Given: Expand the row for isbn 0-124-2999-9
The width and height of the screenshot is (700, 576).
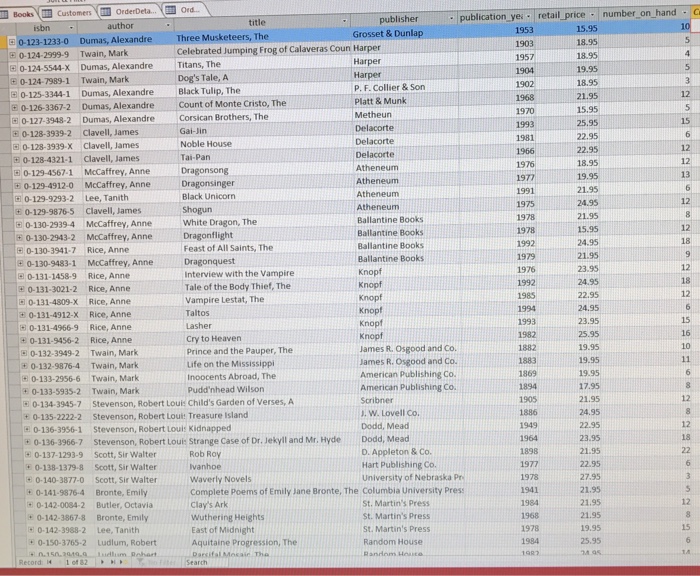Looking at the screenshot, I should tap(12, 55).
